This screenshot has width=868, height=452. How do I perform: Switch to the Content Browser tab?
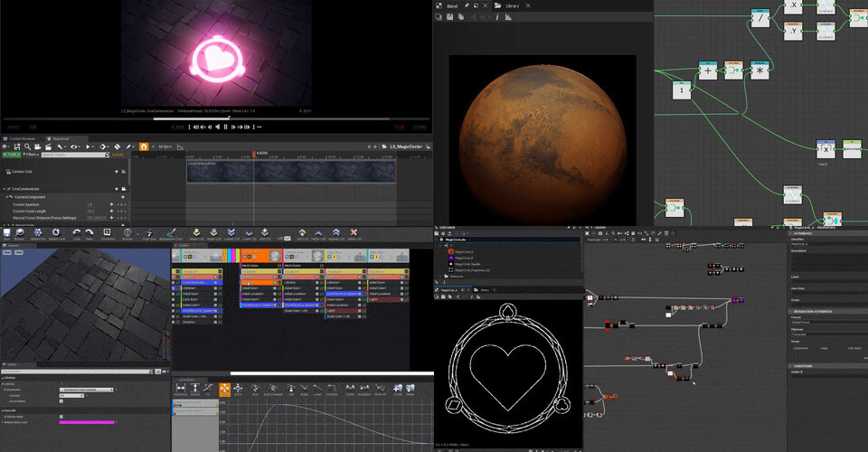(x=19, y=139)
